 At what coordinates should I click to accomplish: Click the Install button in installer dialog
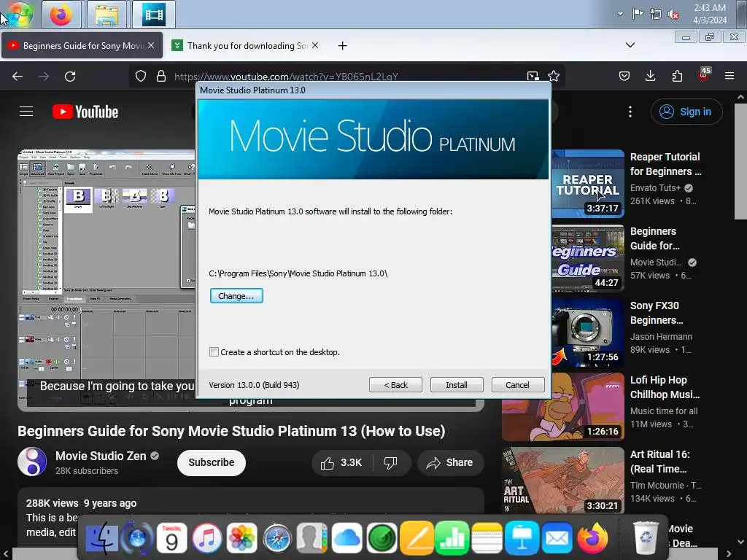(457, 385)
